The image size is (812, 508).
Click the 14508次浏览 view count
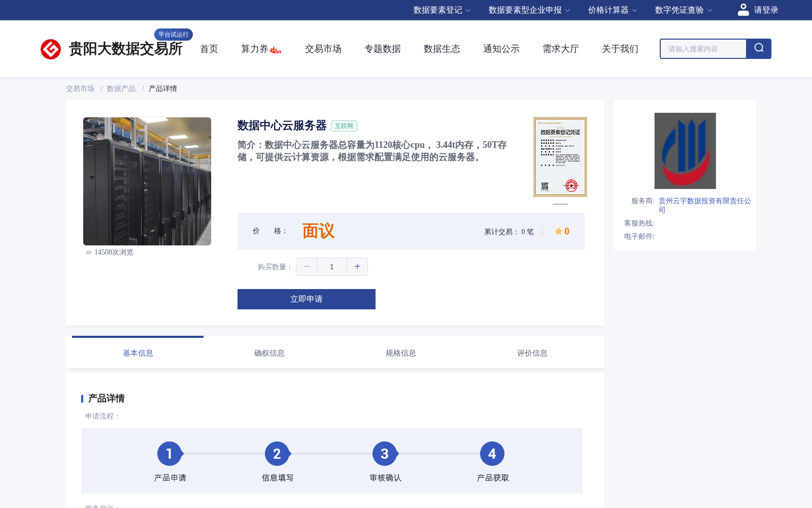[x=114, y=252]
